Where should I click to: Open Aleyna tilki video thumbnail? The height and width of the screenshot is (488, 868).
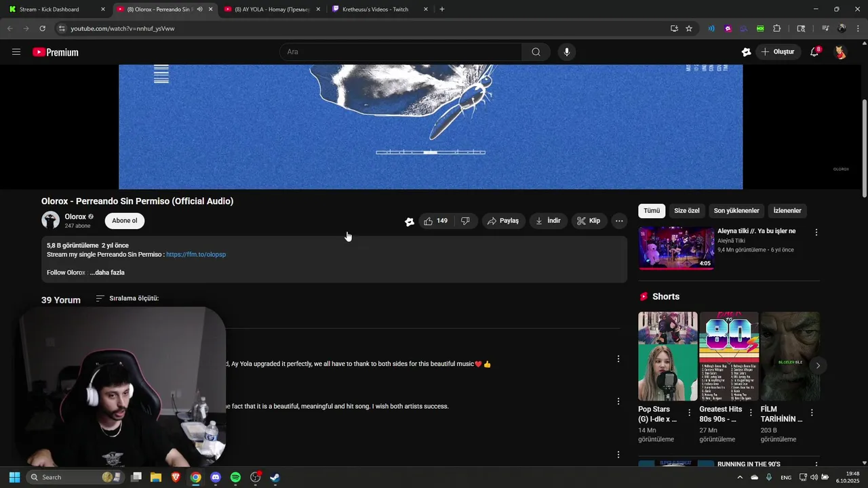tap(676, 248)
